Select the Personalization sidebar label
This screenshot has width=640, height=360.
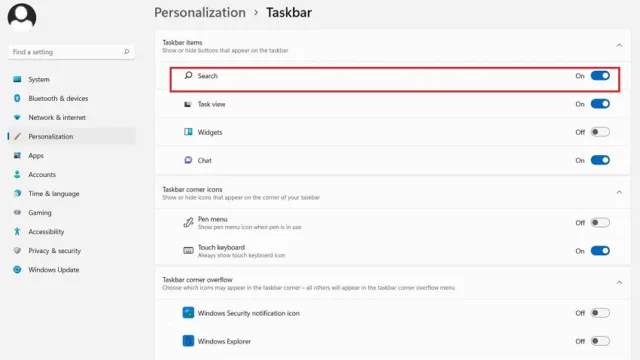click(51, 136)
